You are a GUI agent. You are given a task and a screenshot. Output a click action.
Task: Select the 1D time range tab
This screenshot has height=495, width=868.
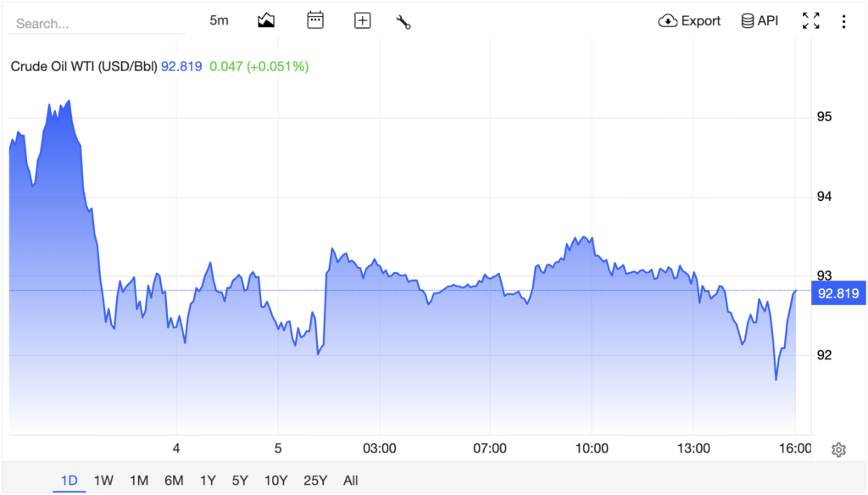pos(70,480)
